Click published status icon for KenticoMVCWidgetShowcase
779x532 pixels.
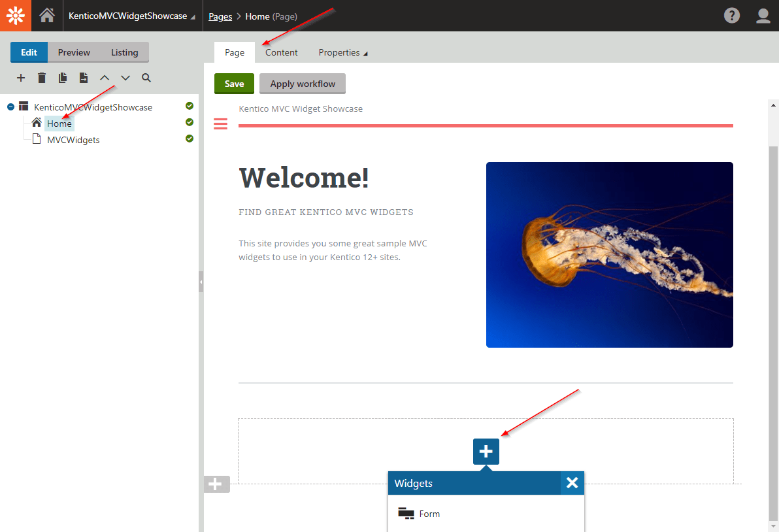click(190, 106)
